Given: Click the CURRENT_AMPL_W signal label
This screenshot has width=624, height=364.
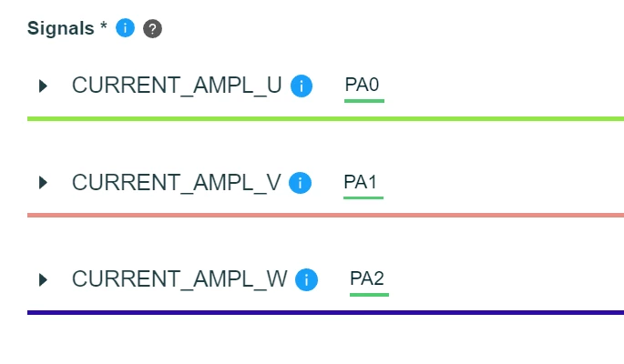Looking at the screenshot, I should point(179,279).
